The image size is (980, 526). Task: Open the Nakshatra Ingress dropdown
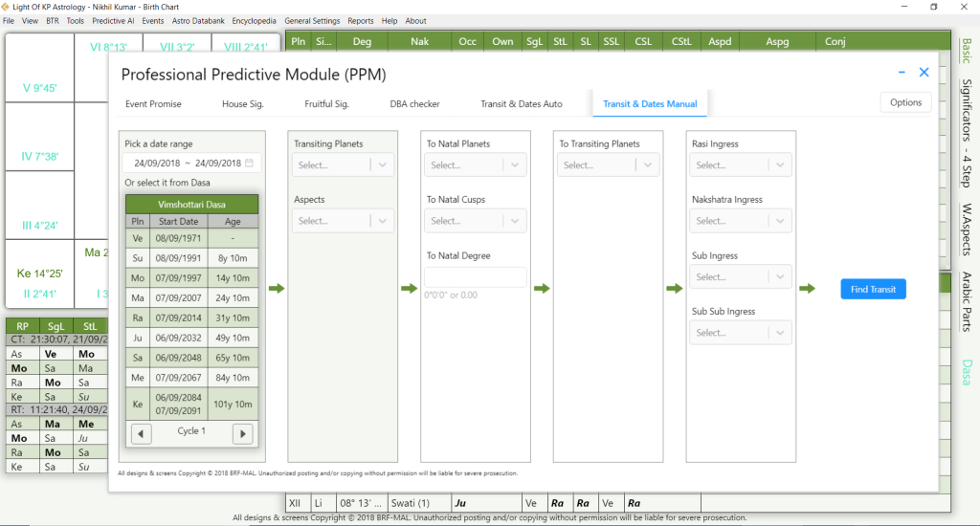(742, 221)
